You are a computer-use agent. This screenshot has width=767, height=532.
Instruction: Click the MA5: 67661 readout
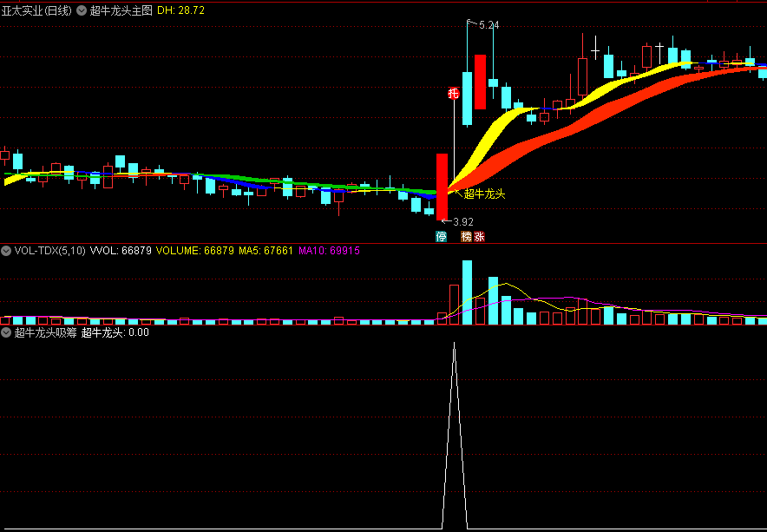(x=266, y=251)
